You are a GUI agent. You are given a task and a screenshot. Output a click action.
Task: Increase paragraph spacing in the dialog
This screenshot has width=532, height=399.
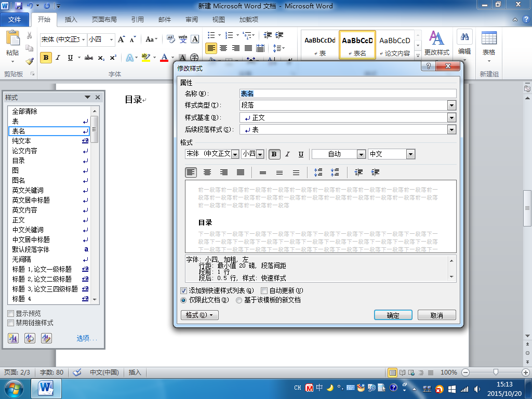point(318,172)
